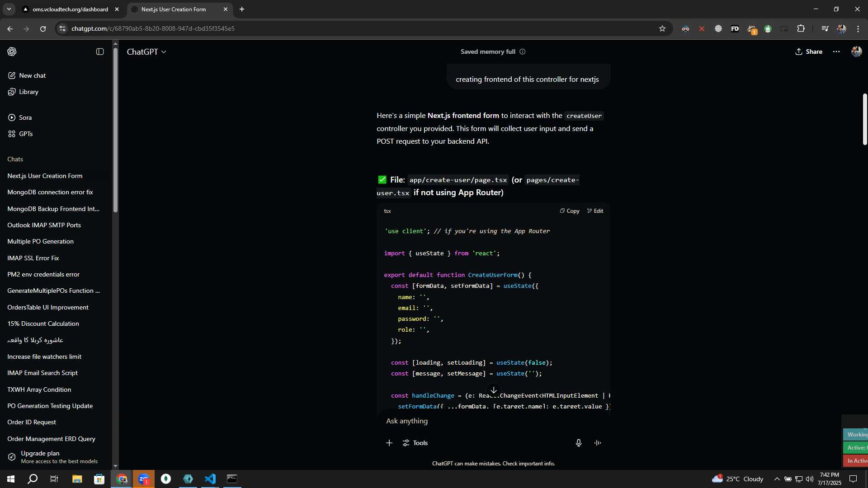Image resolution: width=868 pixels, height=488 pixels.
Task: Click the ChatGPT logo in the sidebar
Action: tap(12, 52)
